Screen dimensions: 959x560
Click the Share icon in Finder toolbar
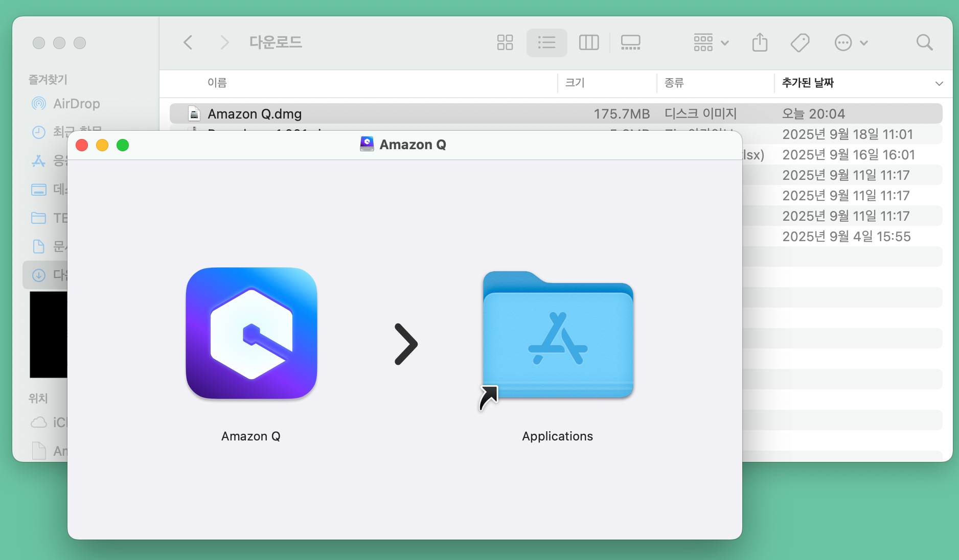pyautogui.click(x=760, y=42)
